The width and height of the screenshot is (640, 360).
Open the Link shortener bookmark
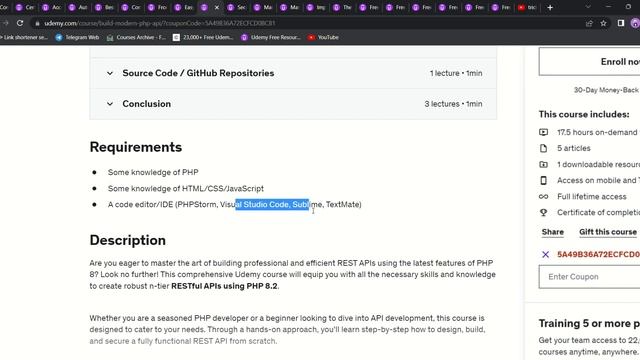point(24,37)
